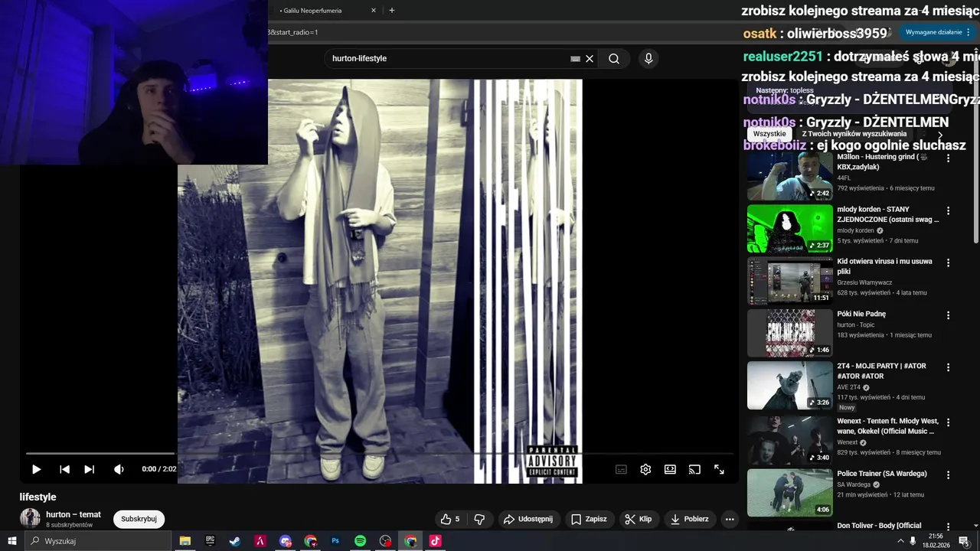Screen dimensions: 980x551
Task: Open options for Kid otwiera virusa
Action: pos(948,262)
